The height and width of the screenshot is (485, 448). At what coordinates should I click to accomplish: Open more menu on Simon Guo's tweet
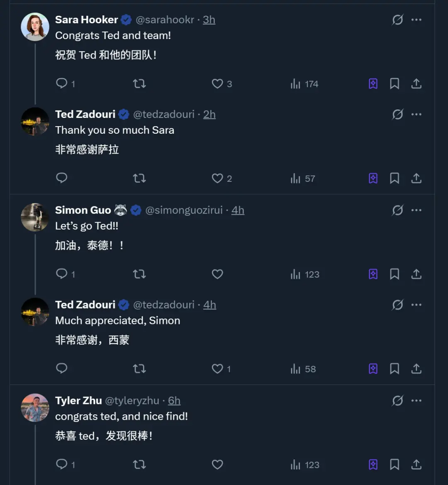point(416,210)
